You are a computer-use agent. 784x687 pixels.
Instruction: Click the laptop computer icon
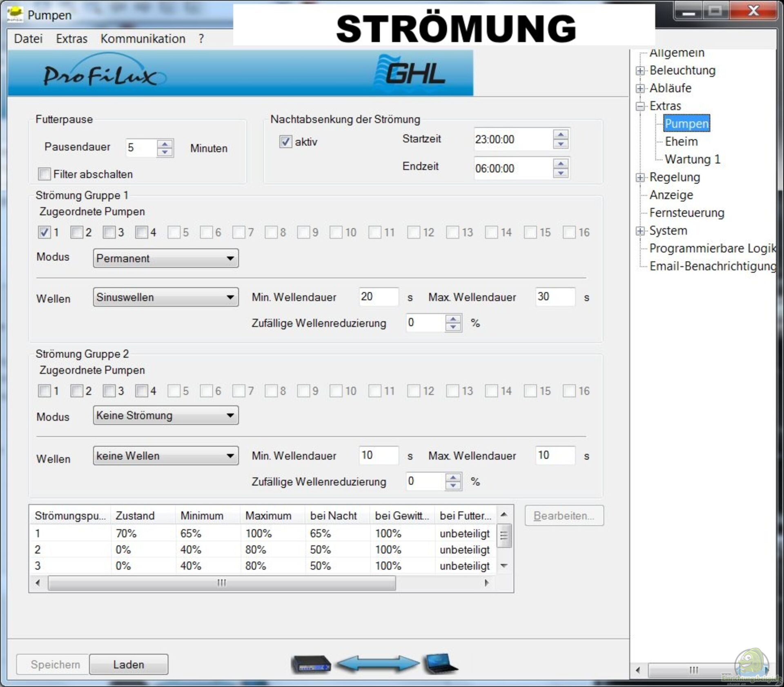(439, 663)
